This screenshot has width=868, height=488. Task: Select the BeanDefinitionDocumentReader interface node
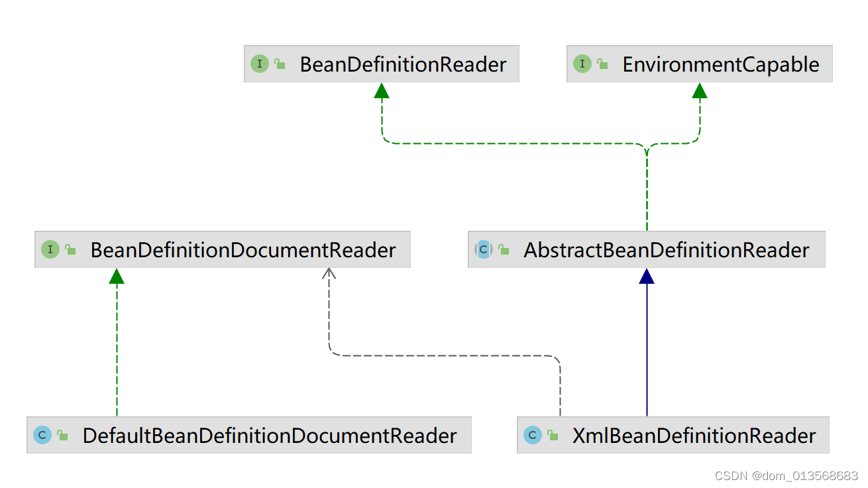222,249
